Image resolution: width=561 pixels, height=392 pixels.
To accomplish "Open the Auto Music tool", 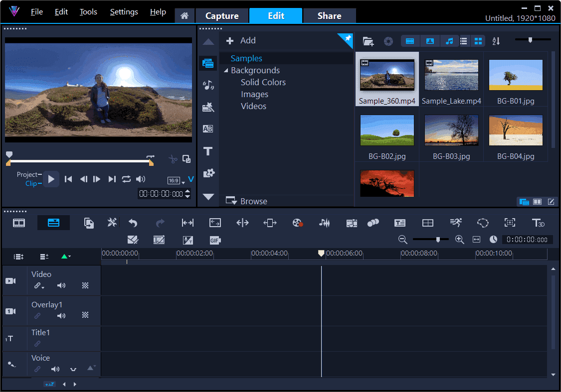I will tap(352, 223).
